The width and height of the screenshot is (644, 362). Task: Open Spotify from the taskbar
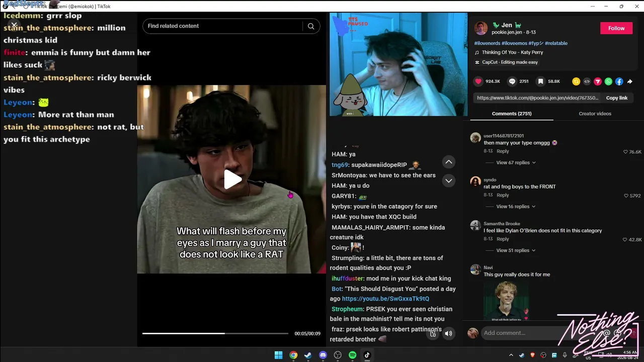pos(352,355)
